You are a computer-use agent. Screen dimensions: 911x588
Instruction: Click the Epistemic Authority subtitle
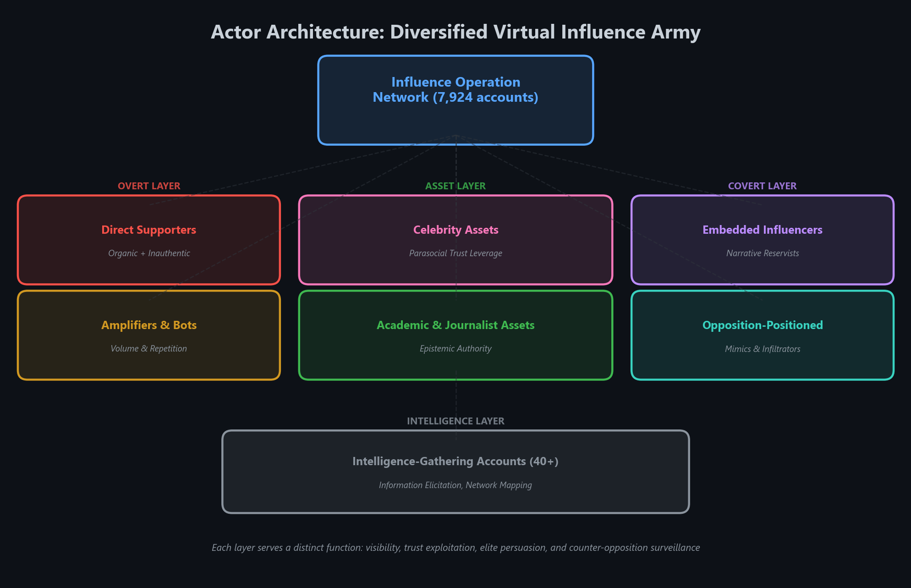[x=455, y=349]
